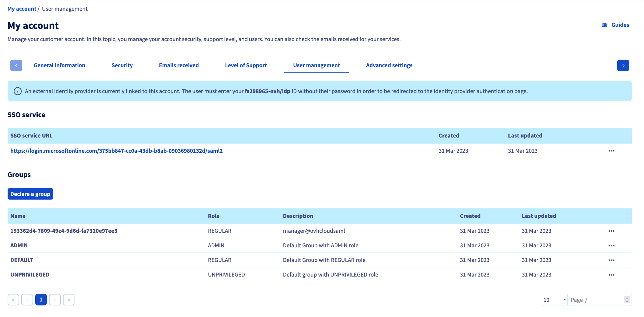Image resolution: width=644 pixels, height=317 pixels.
Task: Open actions menu for group 193362d4-7809
Action: (611, 231)
